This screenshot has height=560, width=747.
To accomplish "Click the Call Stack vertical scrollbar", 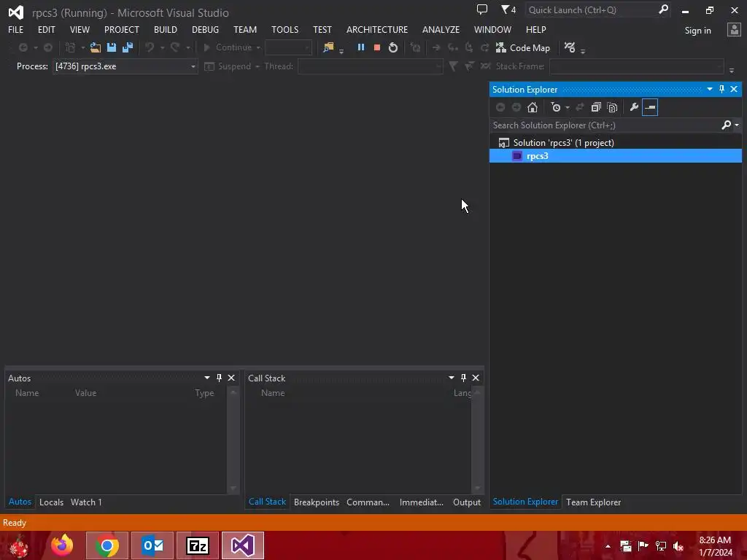I will point(477,440).
